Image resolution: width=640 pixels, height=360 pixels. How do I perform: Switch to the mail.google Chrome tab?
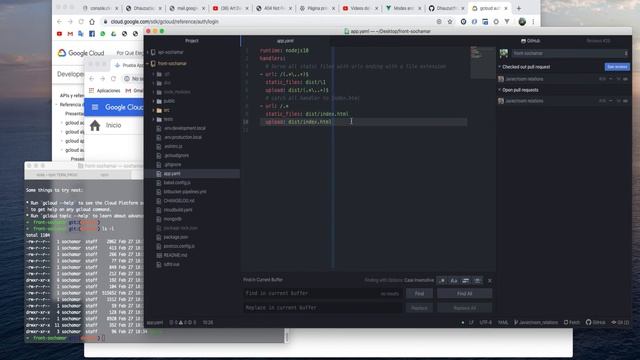[187, 8]
